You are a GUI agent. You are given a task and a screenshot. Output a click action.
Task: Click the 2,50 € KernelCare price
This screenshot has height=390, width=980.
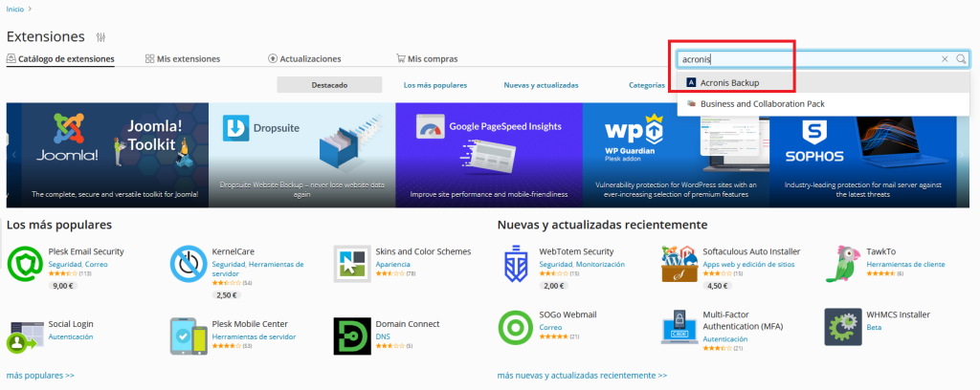[x=227, y=295]
